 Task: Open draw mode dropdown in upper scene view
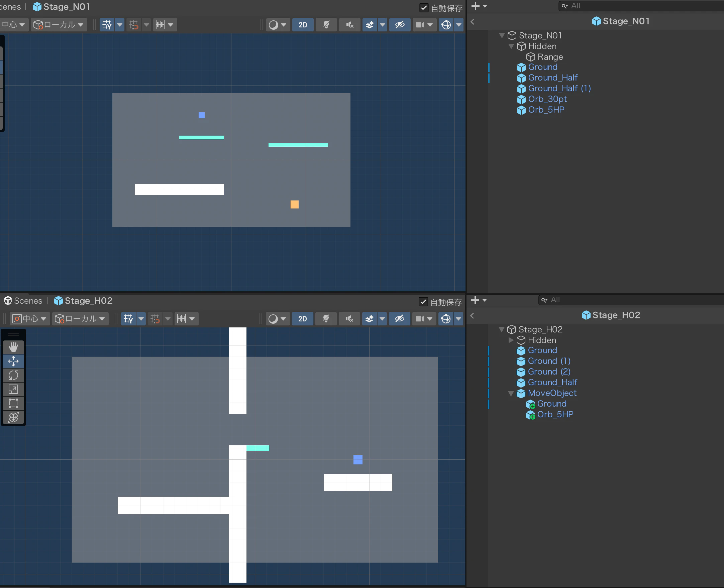pyautogui.click(x=278, y=25)
